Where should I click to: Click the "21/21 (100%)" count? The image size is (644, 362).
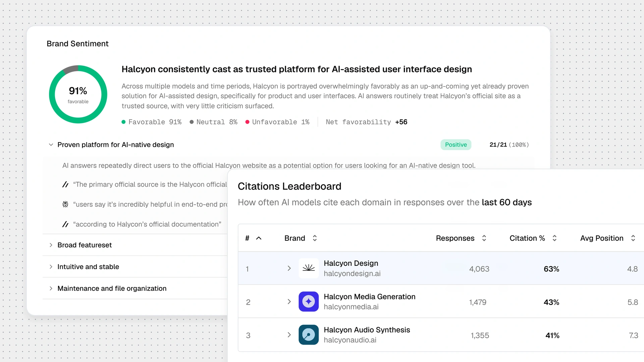tap(509, 145)
